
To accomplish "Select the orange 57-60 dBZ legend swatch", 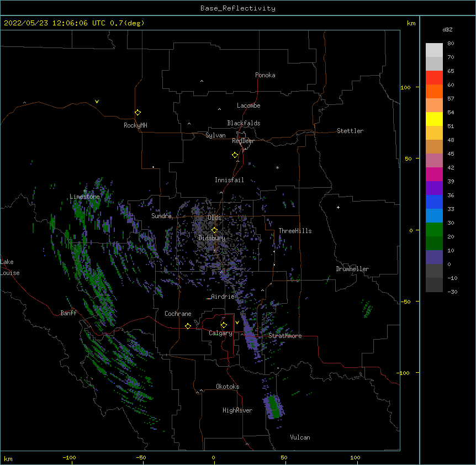I will 434,92.
